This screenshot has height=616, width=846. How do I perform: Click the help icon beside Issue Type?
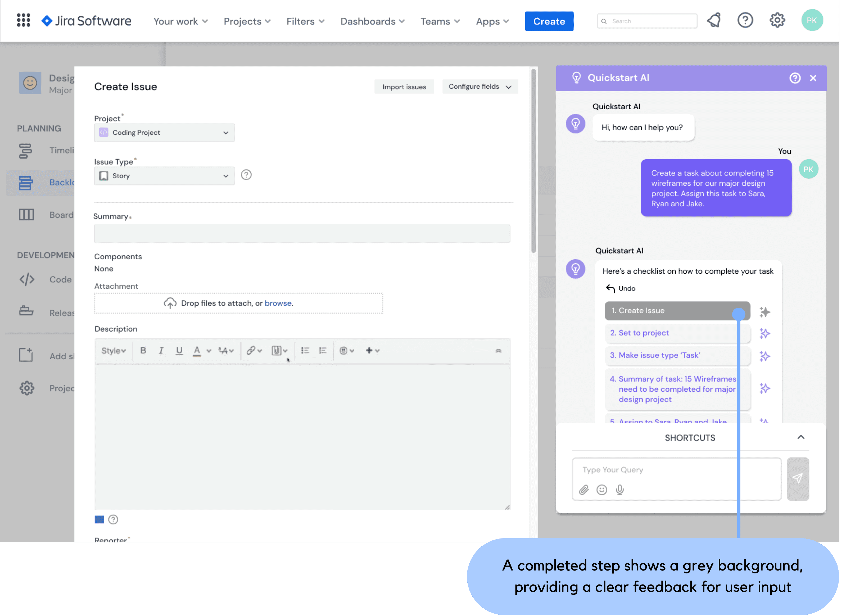click(246, 175)
